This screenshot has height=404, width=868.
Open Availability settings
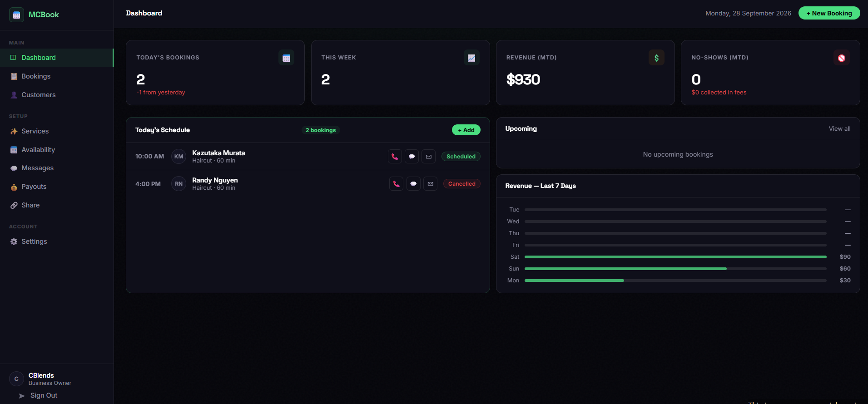click(56, 150)
